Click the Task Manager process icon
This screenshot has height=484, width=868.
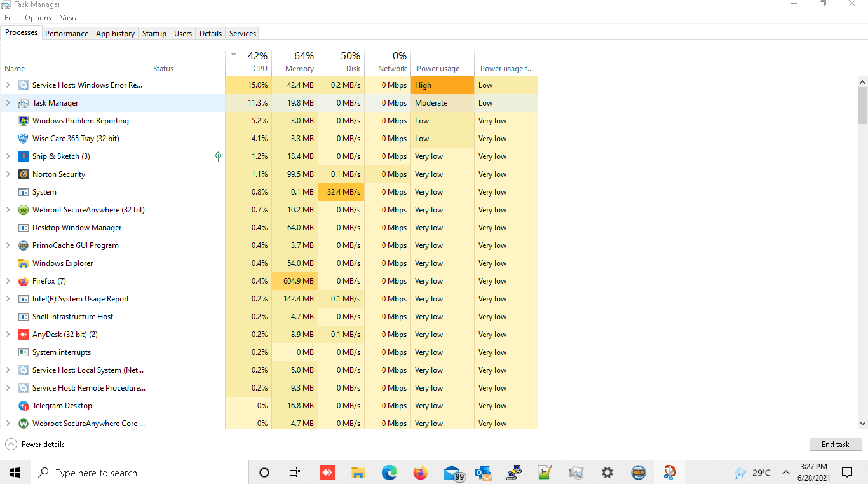tap(24, 103)
